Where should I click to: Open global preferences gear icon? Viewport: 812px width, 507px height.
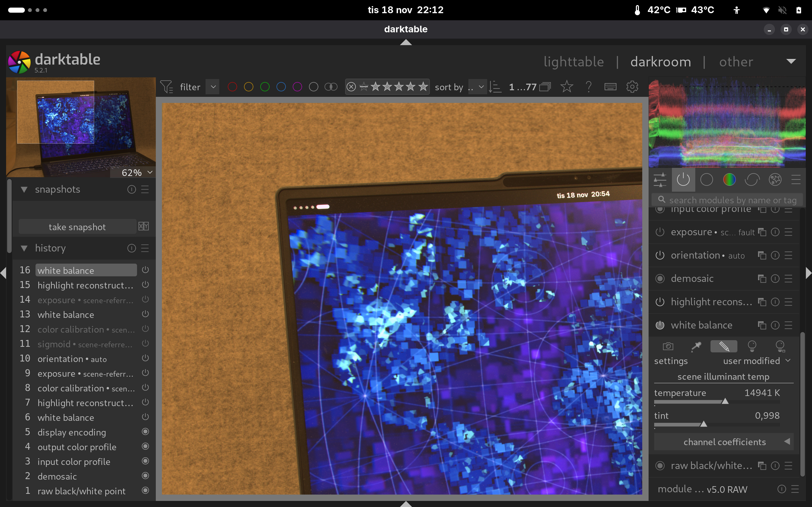632,87
